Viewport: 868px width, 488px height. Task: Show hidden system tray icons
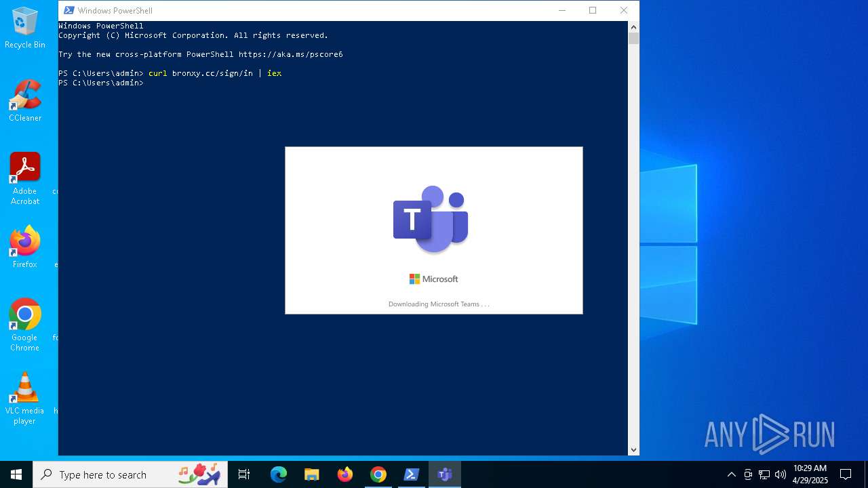click(731, 474)
